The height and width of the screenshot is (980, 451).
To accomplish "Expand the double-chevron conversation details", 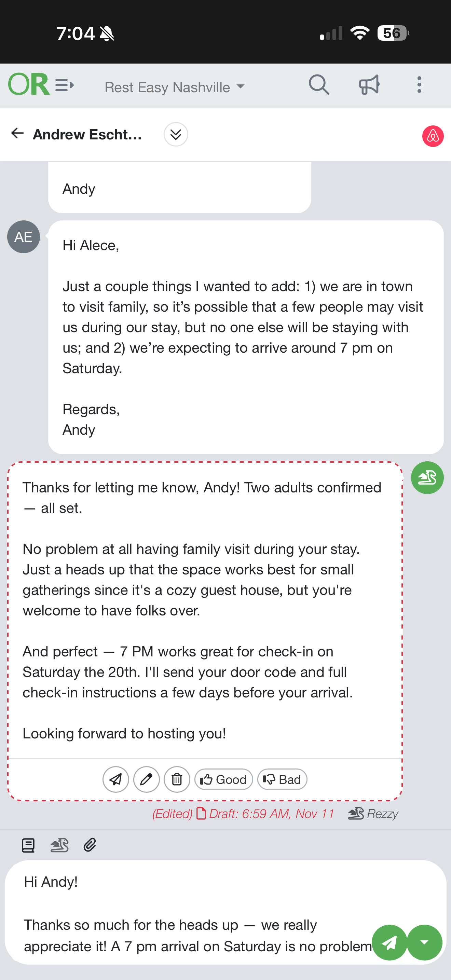I will [x=176, y=134].
